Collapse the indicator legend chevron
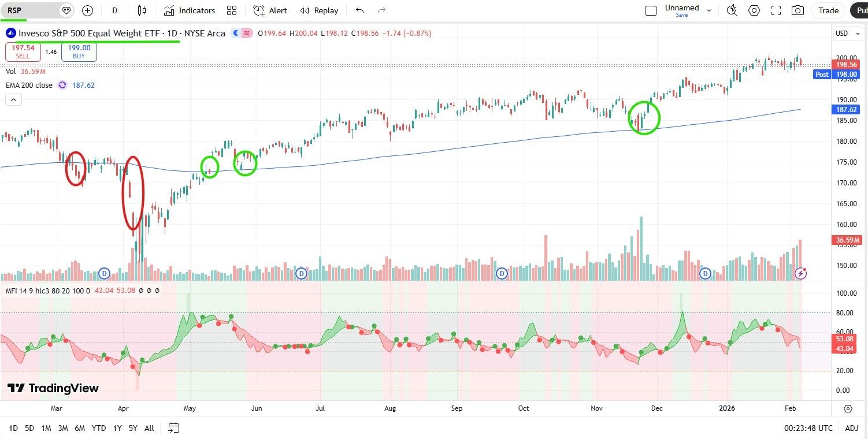The height and width of the screenshot is (439, 868). (x=13, y=100)
